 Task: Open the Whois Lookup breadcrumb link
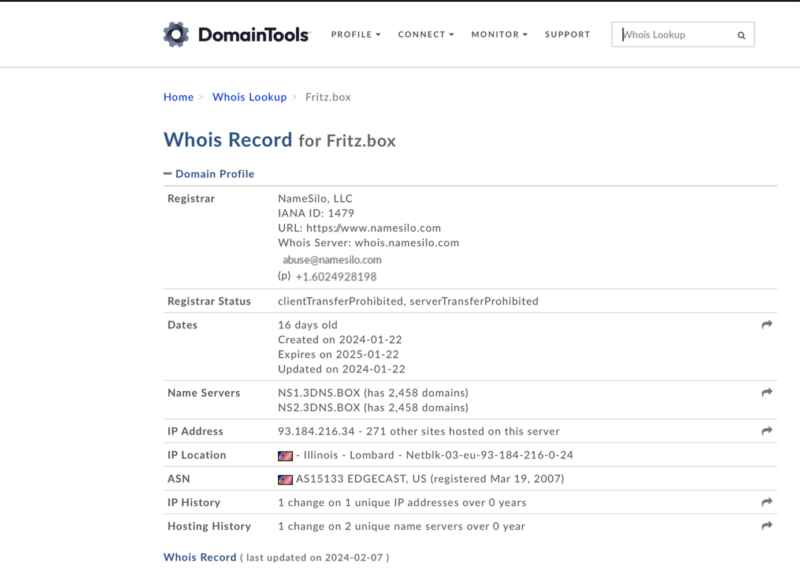249,97
